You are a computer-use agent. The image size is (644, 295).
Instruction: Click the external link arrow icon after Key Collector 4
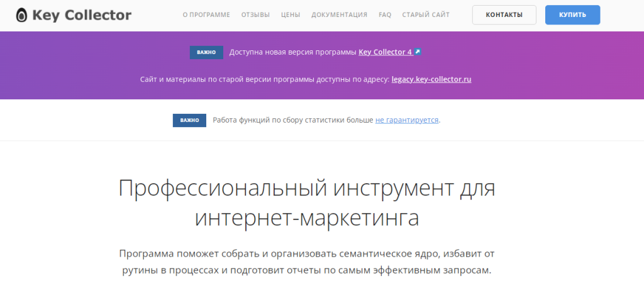pyautogui.click(x=418, y=52)
